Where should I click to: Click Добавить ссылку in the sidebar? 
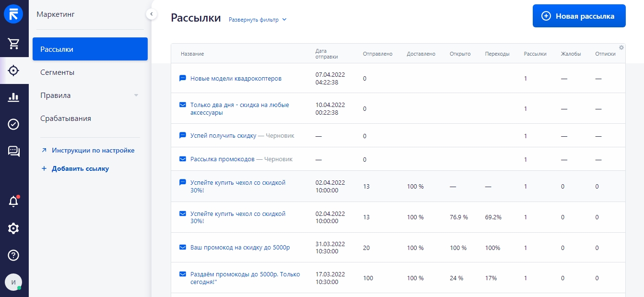point(75,168)
